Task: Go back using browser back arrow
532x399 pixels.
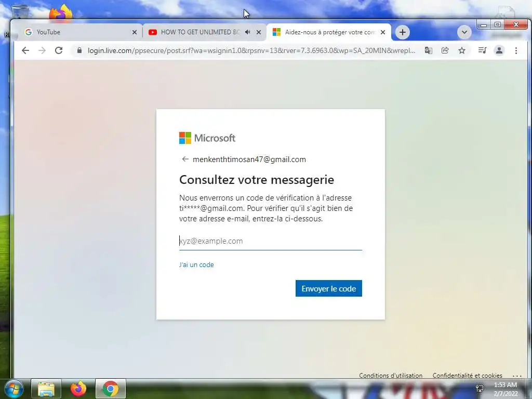Action: [x=25, y=50]
